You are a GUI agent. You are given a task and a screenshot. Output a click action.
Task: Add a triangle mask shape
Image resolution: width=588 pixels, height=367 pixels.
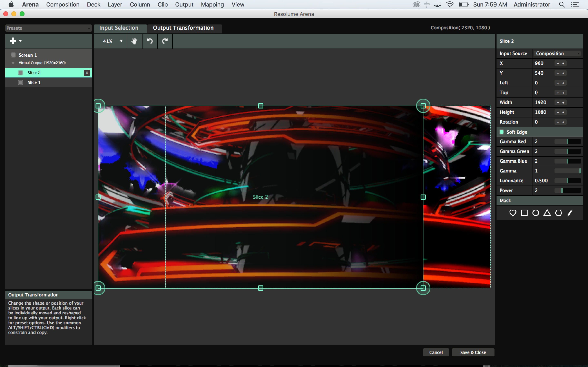(x=547, y=213)
